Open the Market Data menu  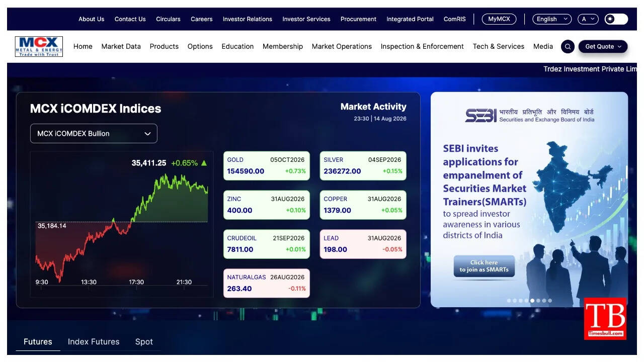tap(121, 46)
